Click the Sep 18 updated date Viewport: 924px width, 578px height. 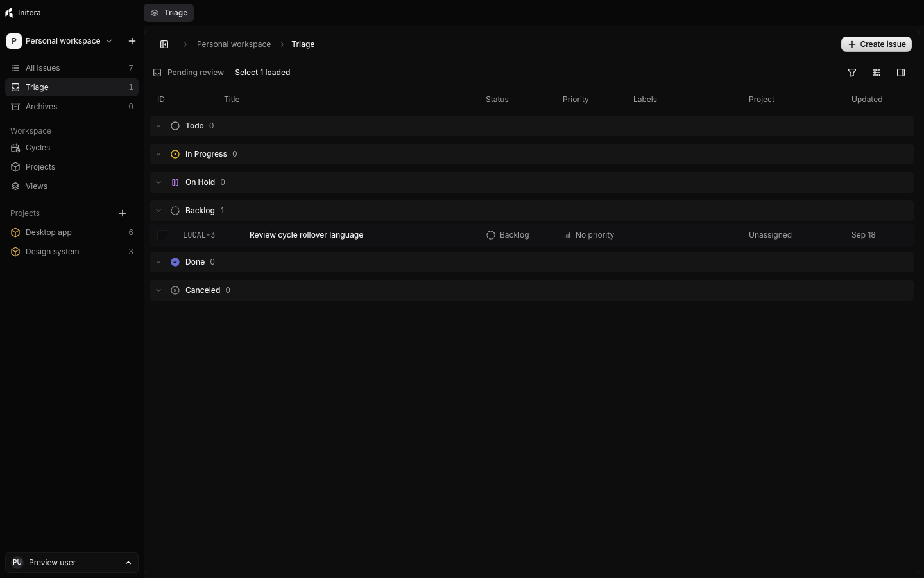[x=863, y=235]
